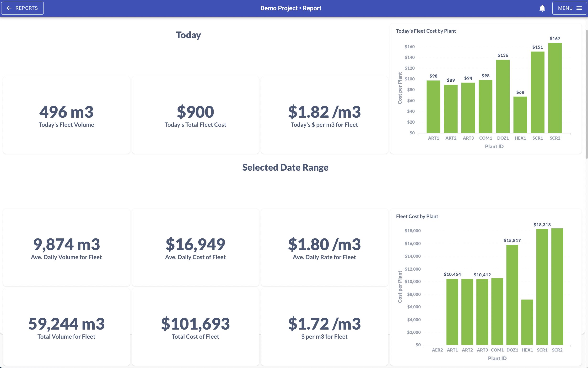Click the 'Ave. Daily Rate for Fleet' caption
Image resolution: width=588 pixels, height=368 pixels.
click(x=324, y=257)
